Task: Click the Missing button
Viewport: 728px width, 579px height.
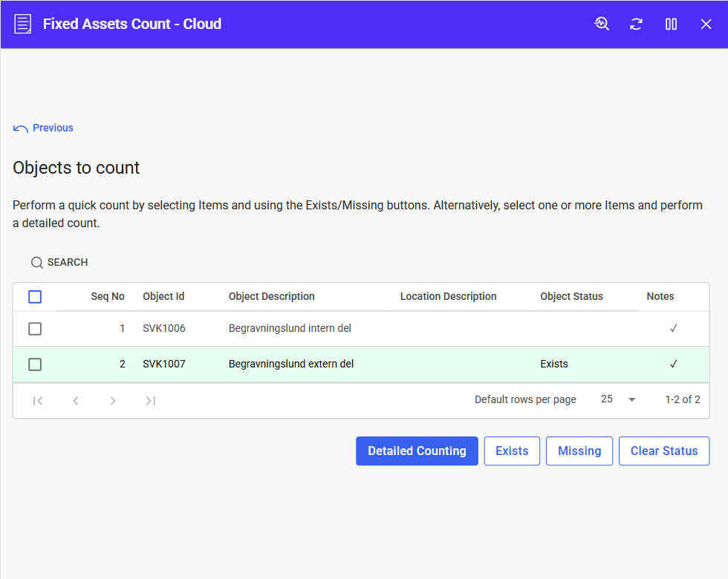Action: pos(579,451)
